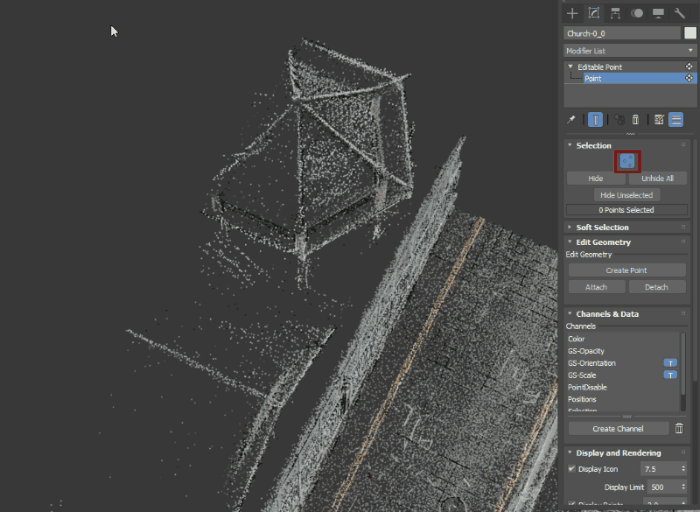Select the Color channel row
The width and height of the screenshot is (700, 512).
(x=623, y=339)
